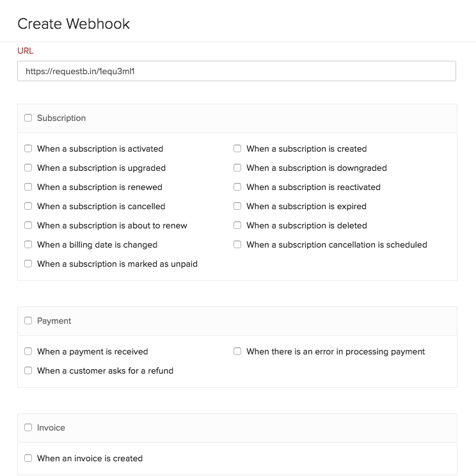The width and height of the screenshot is (476, 476).
Task: Enable 'When a payment is received'
Action: click(28, 351)
